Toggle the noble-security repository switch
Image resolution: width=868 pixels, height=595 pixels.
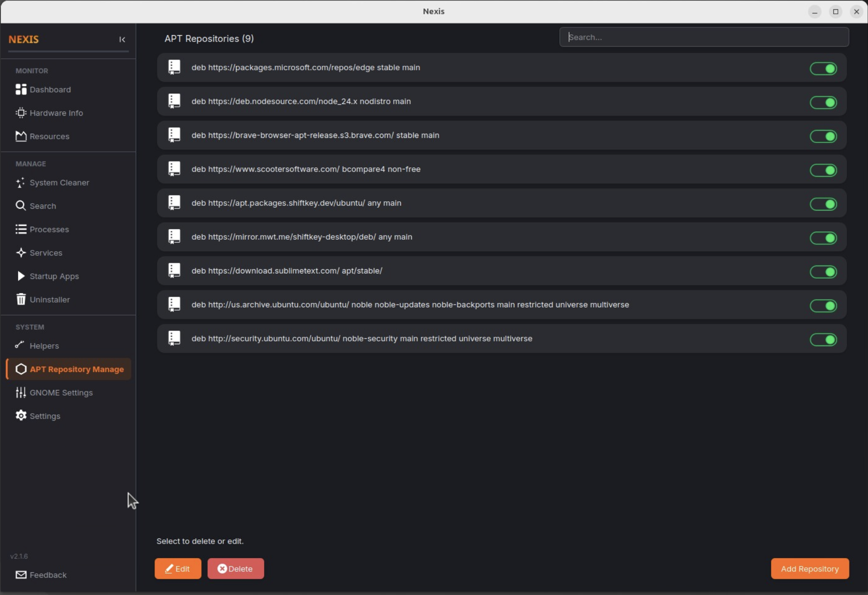pos(824,339)
